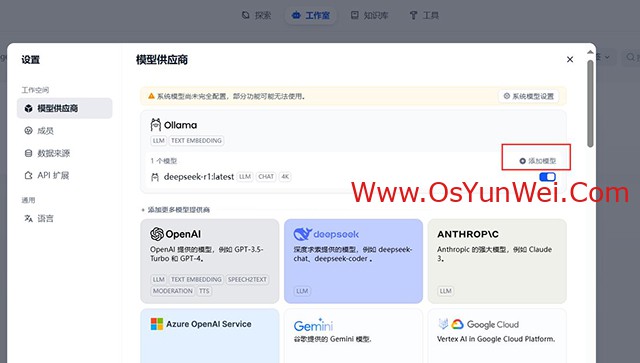Click the 1 个模型 count label
This screenshot has width=640, height=363.
click(163, 161)
